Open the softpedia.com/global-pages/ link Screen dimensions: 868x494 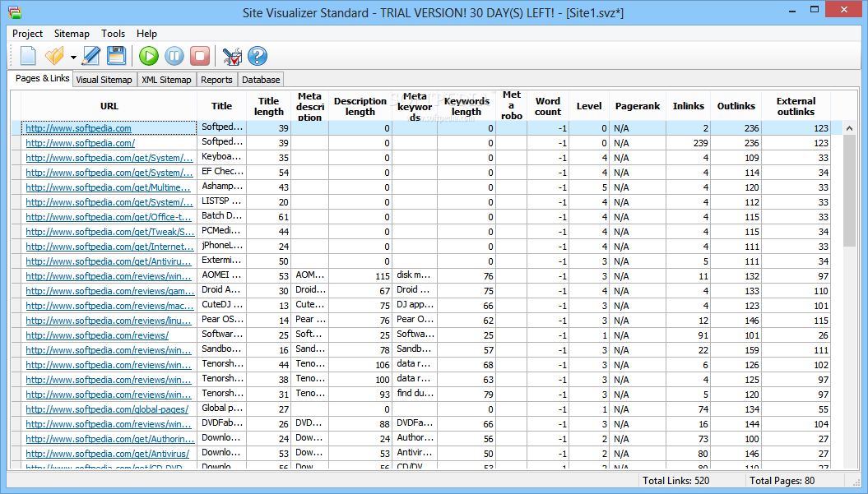click(x=107, y=409)
